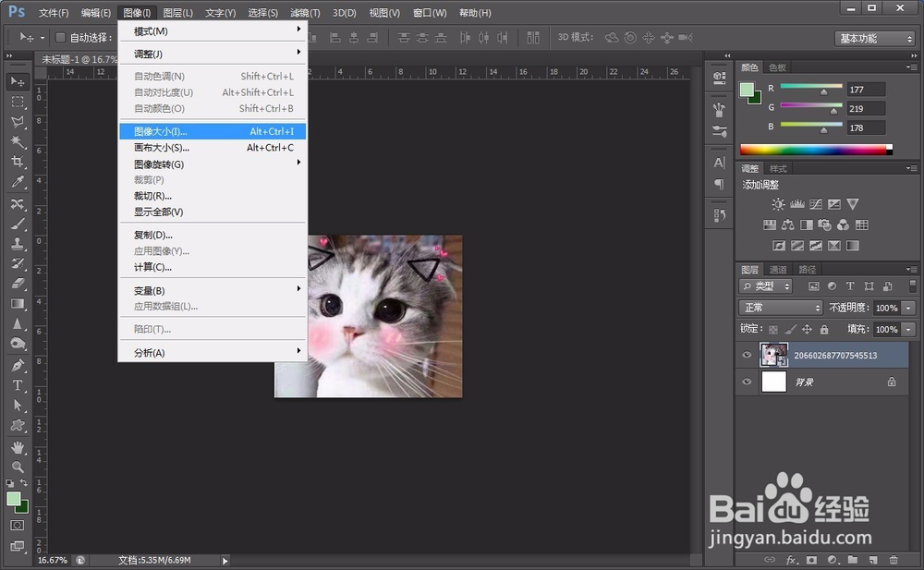The height and width of the screenshot is (570, 924).
Task: Create a new layer group folder
Action: pos(853,560)
